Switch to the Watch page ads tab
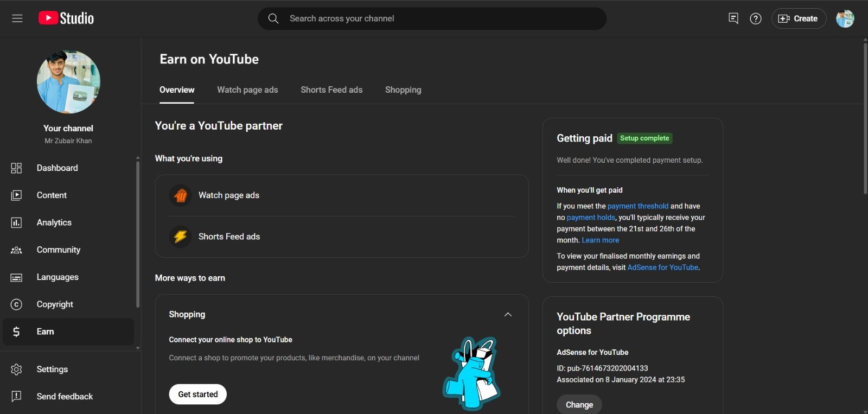This screenshot has width=868, height=414. [x=247, y=90]
